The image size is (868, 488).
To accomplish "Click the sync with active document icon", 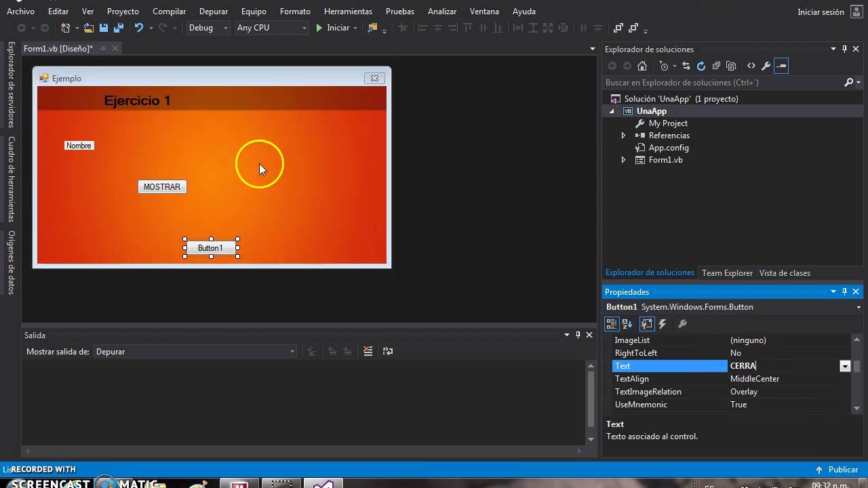I will pos(686,66).
